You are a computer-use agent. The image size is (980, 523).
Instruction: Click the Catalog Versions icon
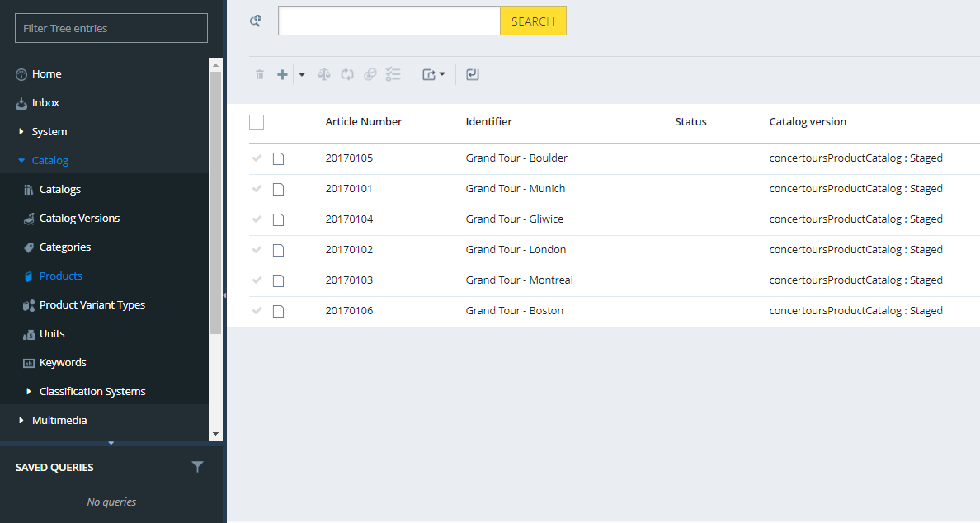[29, 218]
